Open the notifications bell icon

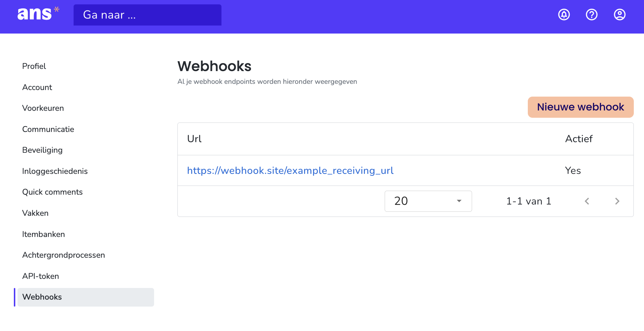[x=564, y=15]
